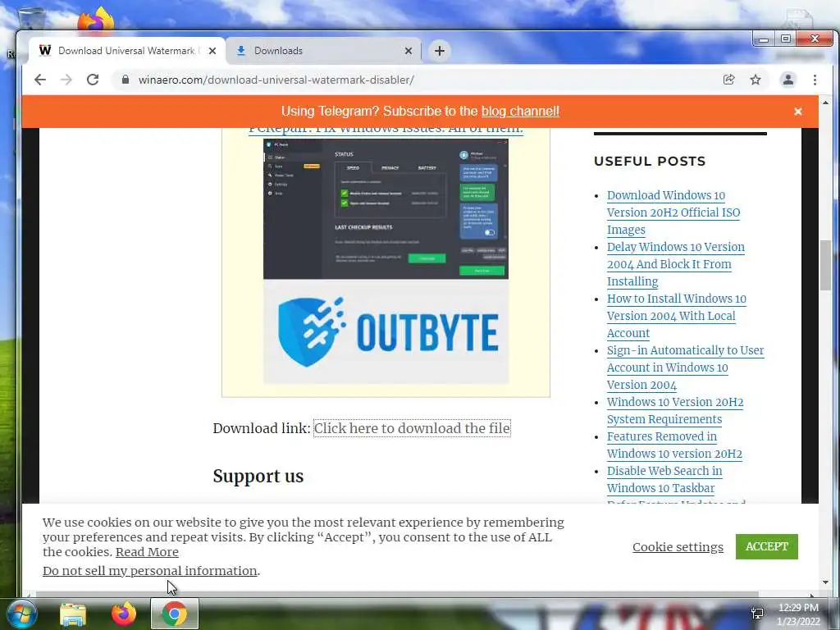Image resolution: width=840 pixels, height=630 pixels.
Task: Open the Windows Start menu orb
Action: (x=21, y=614)
